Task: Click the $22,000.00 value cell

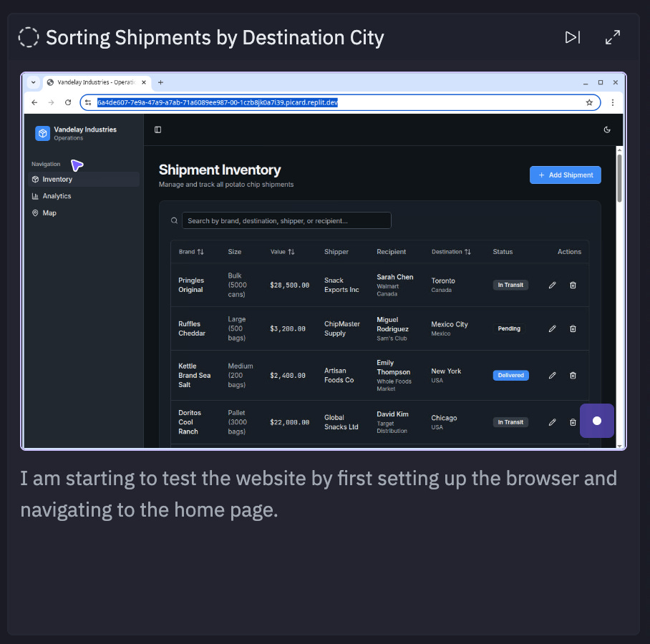Action: tap(289, 422)
